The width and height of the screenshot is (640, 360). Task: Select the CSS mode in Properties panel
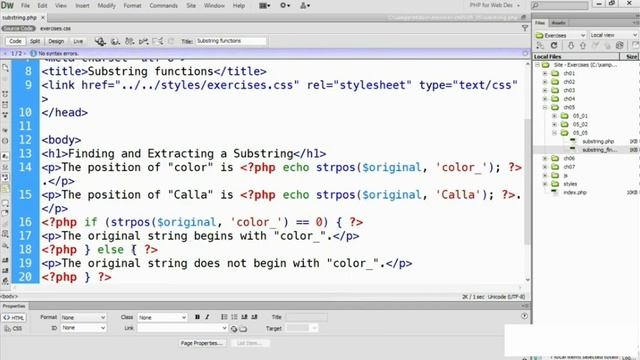point(13,328)
